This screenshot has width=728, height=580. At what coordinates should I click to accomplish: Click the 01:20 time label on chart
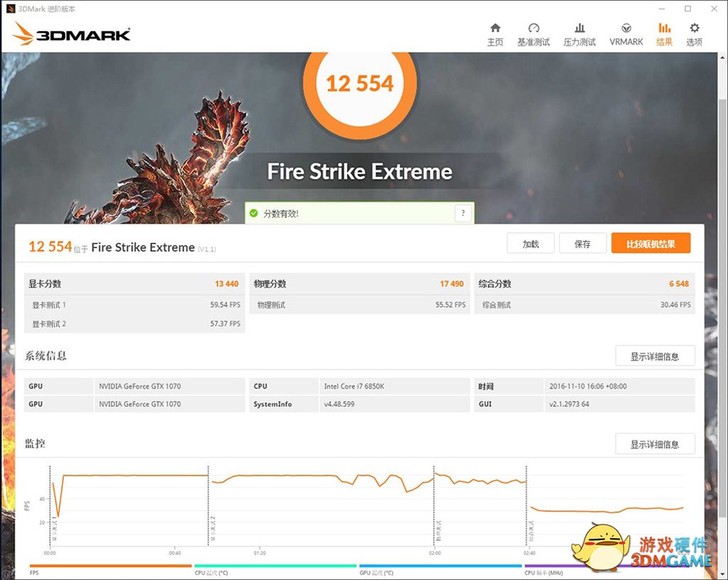259,553
